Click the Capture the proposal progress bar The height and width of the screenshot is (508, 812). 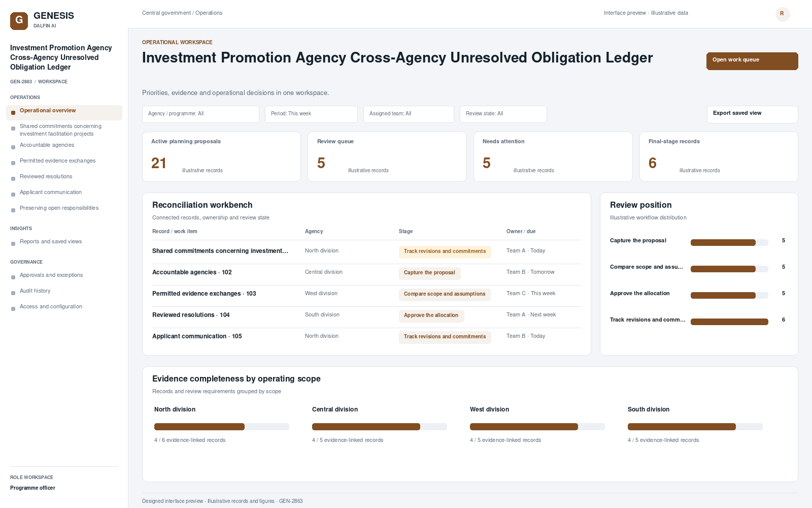729,243
